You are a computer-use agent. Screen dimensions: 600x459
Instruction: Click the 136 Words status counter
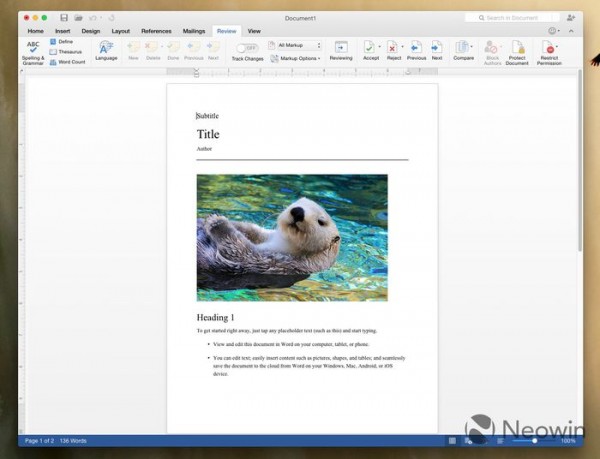pos(73,441)
